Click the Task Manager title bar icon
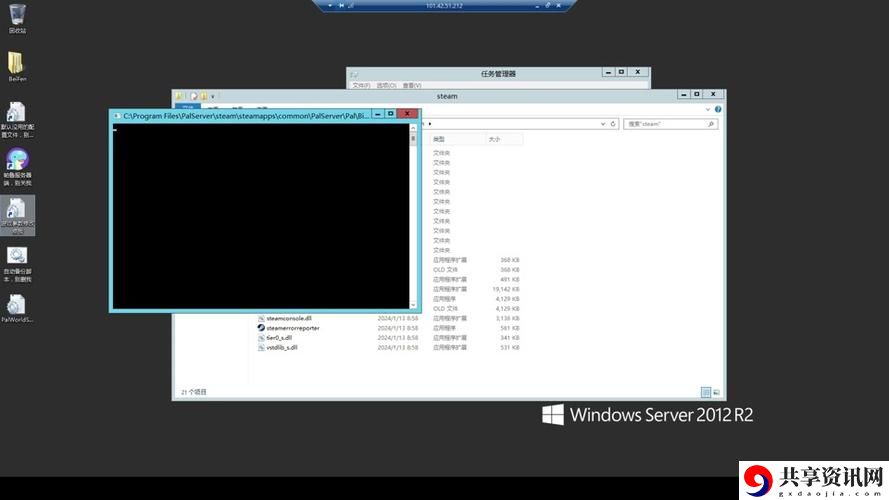The height and width of the screenshot is (500, 889). point(354,74)
